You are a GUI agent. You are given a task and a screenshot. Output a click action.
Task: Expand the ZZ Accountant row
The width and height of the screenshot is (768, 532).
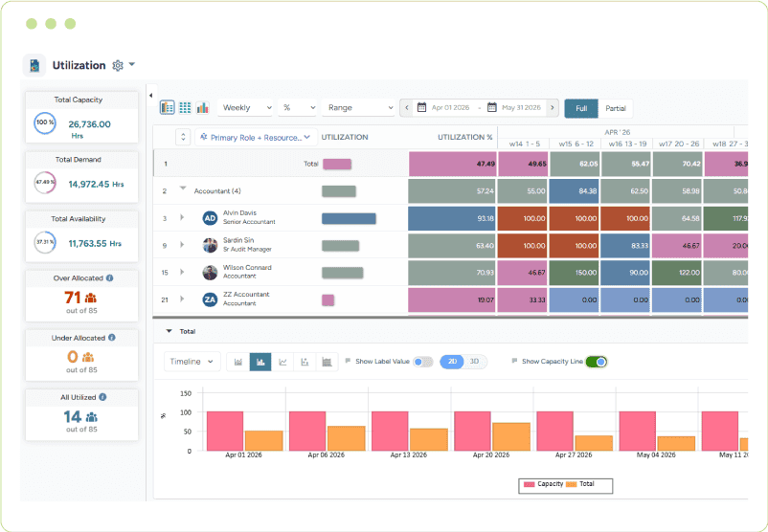coord(182,299)
